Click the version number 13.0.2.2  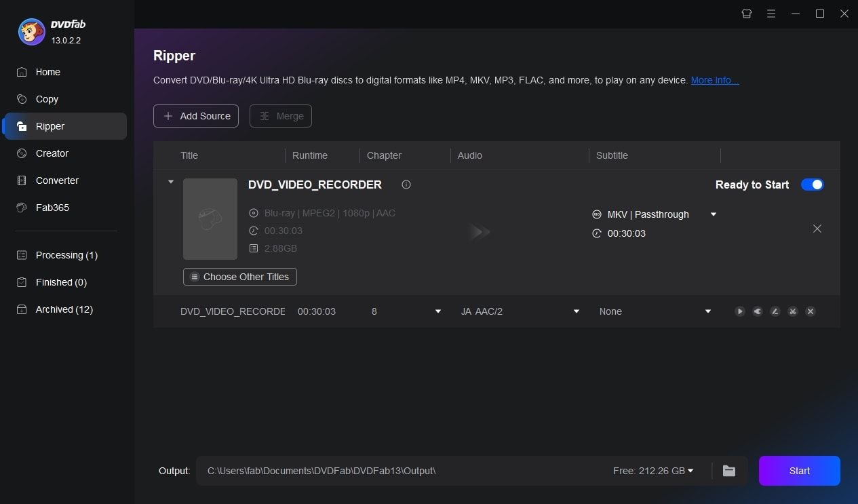[66, 41]
